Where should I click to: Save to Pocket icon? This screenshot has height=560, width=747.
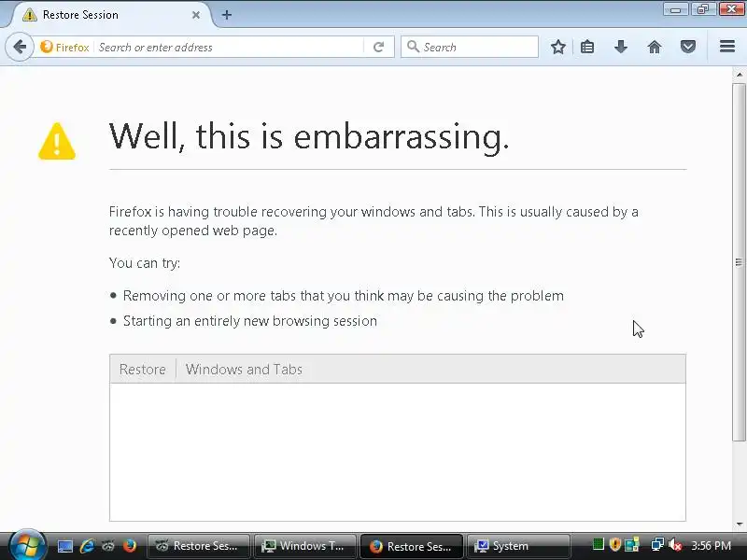coord(687,47)
